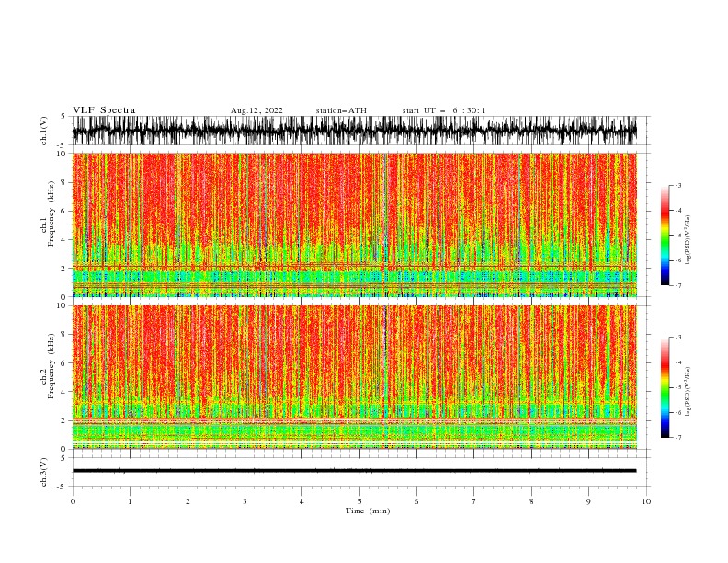Click the ch.1 spectrogram plot
Viewport: 728px width, 563px height.
click(x=354, y=224)
